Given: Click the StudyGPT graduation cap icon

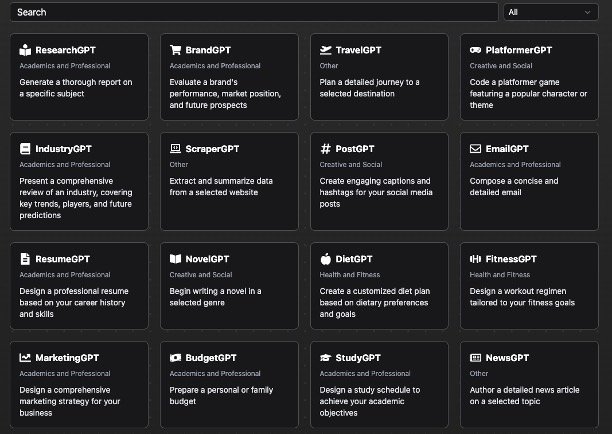Looking at the screenshot, I should coord(326,358).
